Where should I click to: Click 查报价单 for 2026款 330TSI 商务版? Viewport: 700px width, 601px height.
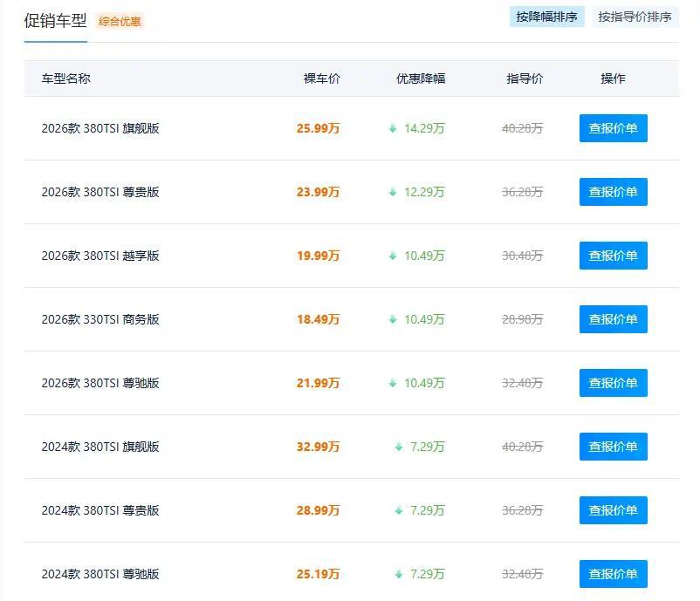[613, 319]
